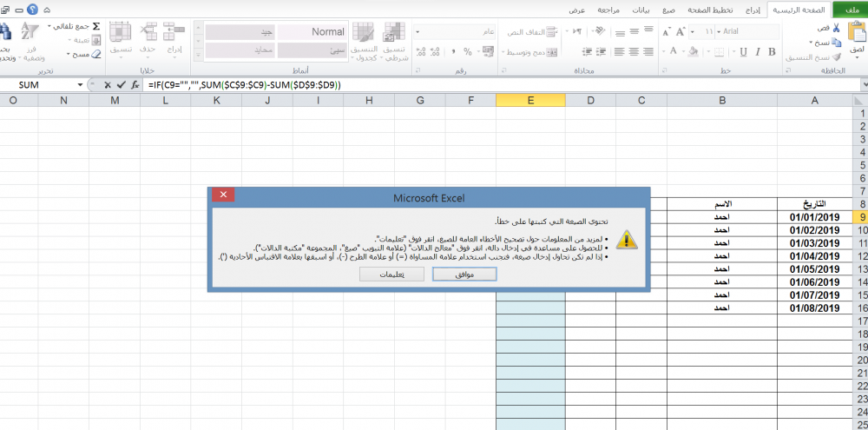Click the Font Color letter A
Screen dimensions: 868x430
coord(674,51)
